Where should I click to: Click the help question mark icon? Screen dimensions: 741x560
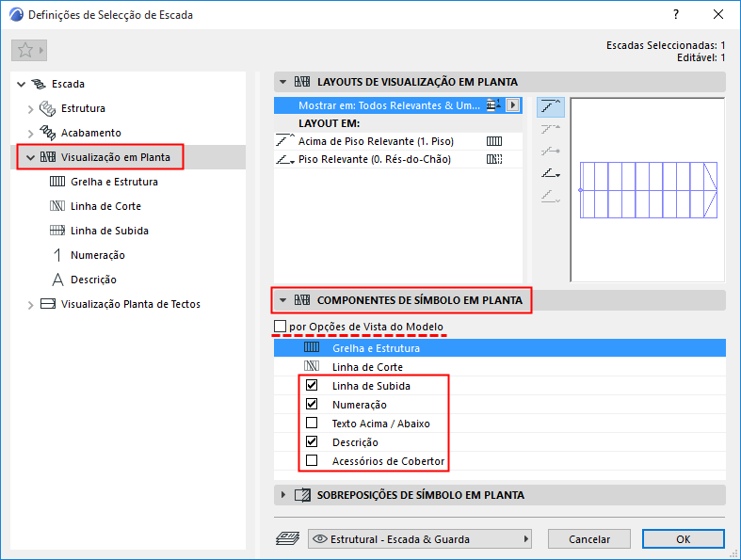pos(676,15)
